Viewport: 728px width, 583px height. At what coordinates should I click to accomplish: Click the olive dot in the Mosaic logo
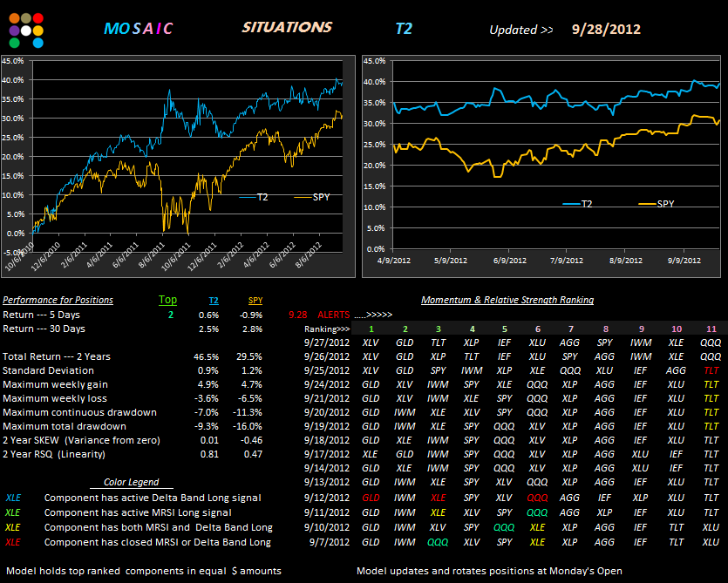click(x=26, y=18)
